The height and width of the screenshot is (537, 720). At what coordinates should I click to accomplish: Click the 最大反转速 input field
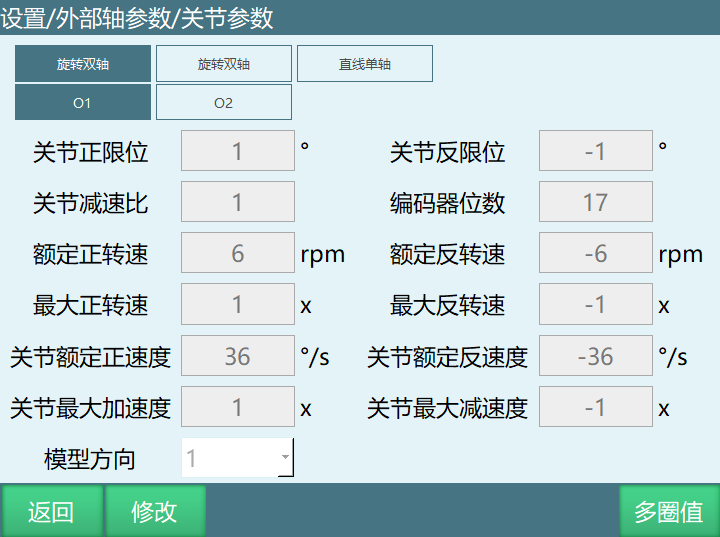pyautogui.click(x=595, y=304)
